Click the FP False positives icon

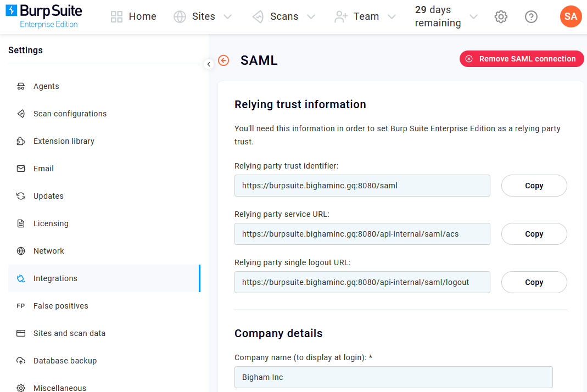point(20,306)
